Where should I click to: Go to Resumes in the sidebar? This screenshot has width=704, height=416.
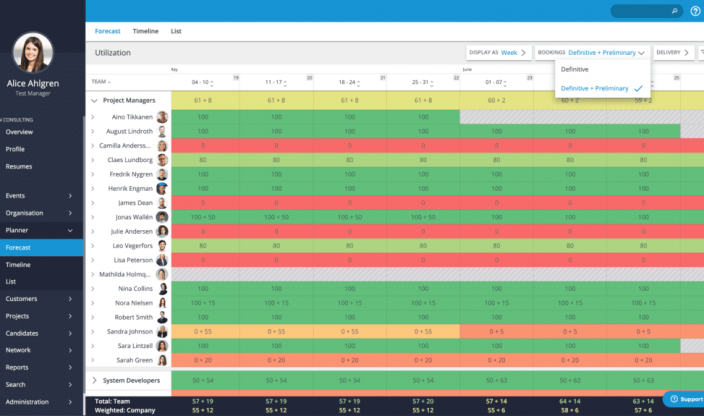(19, 166)
